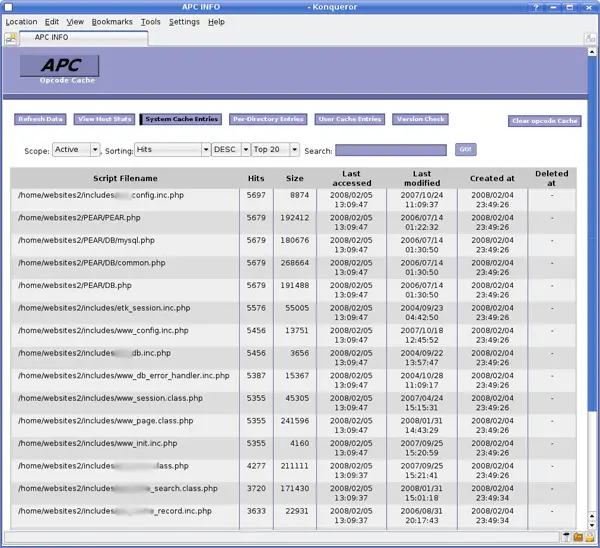Open the Bookmarks menu
600x548 pixels.
point(112,22)
